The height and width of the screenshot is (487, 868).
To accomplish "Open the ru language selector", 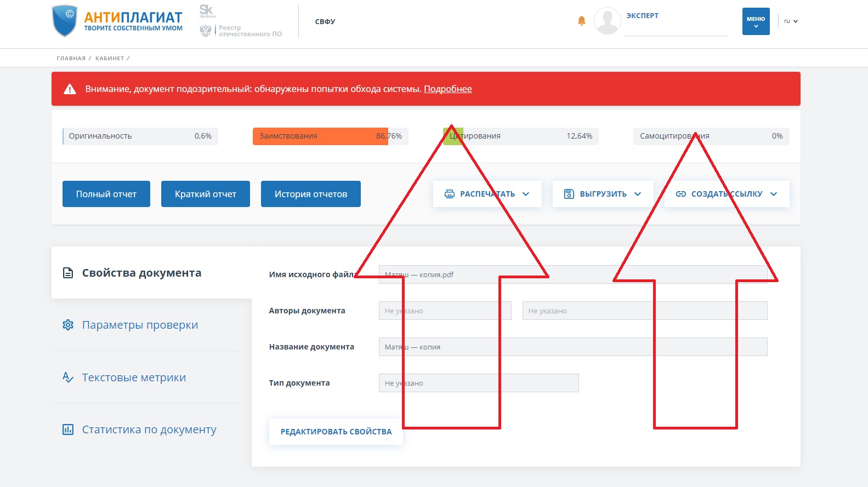I will coord(791,21).
